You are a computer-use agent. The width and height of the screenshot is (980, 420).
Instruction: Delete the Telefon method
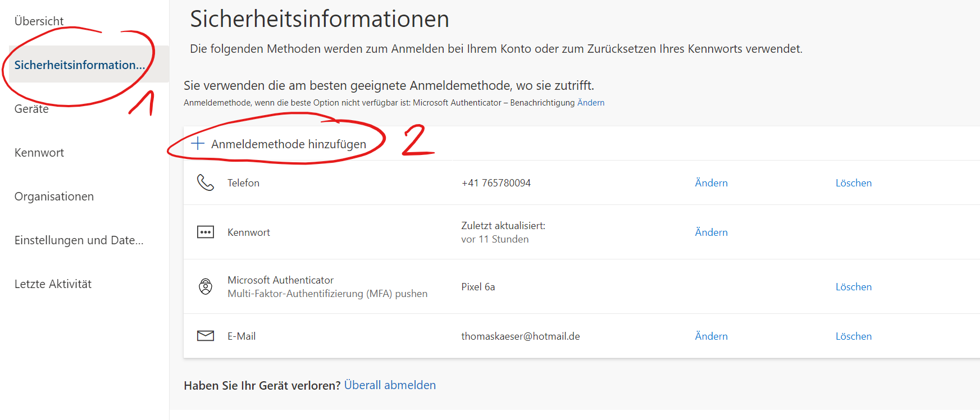(853, 183)
